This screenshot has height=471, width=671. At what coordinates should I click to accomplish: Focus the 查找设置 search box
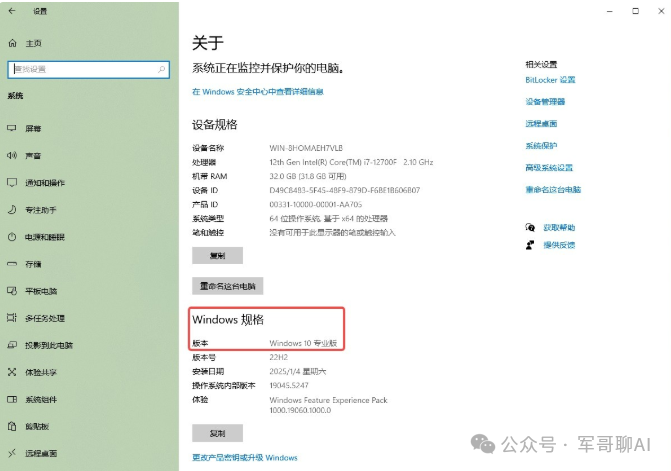(89, 69)
